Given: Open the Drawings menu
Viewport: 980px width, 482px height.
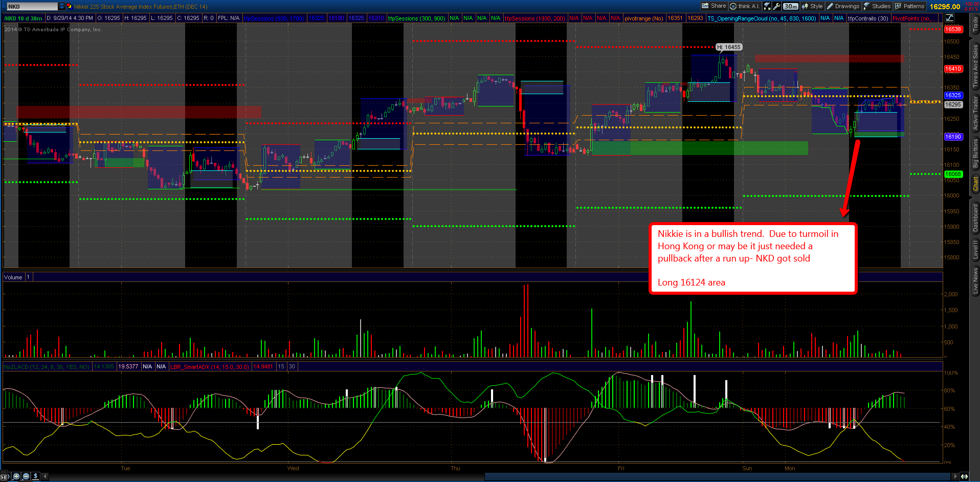Looking at the screenshot, I should pyautogui.click(x=843, y=6).
